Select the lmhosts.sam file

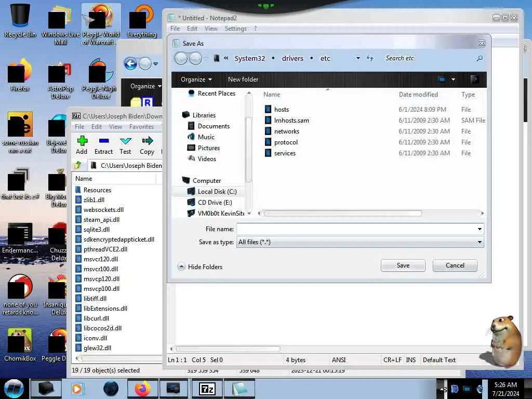291,120
